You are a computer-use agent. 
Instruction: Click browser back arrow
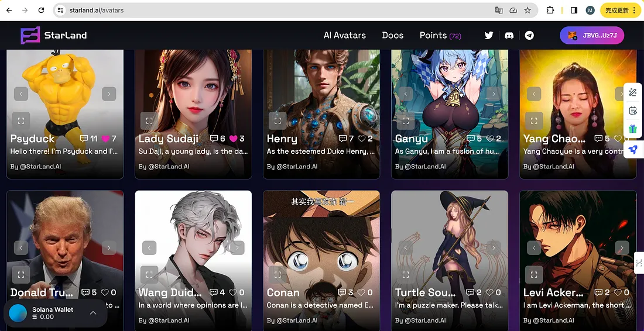(9, 11)
